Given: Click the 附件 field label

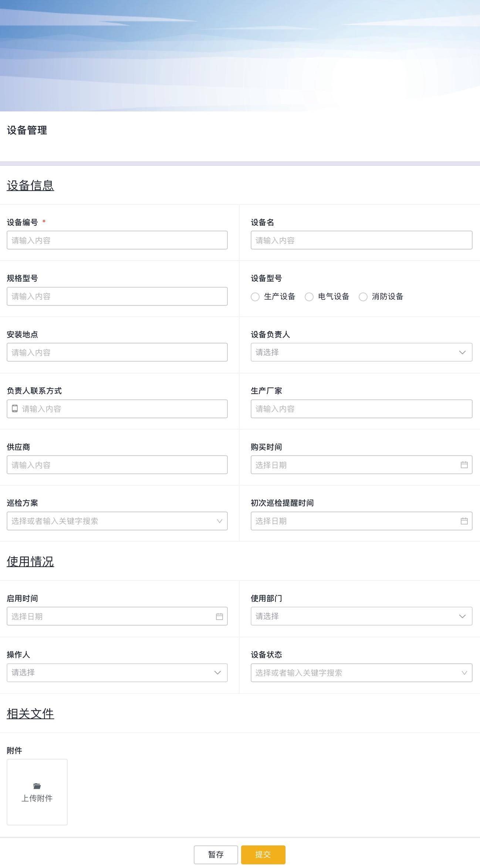Looking at the screenshot, I should [14, 750].
